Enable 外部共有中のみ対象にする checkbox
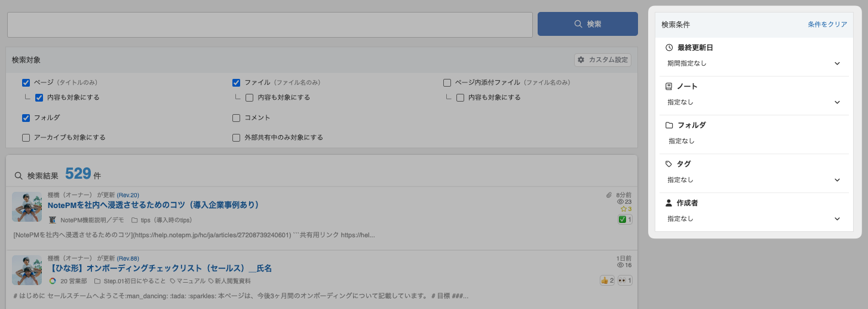 click(x=236, y=137)
